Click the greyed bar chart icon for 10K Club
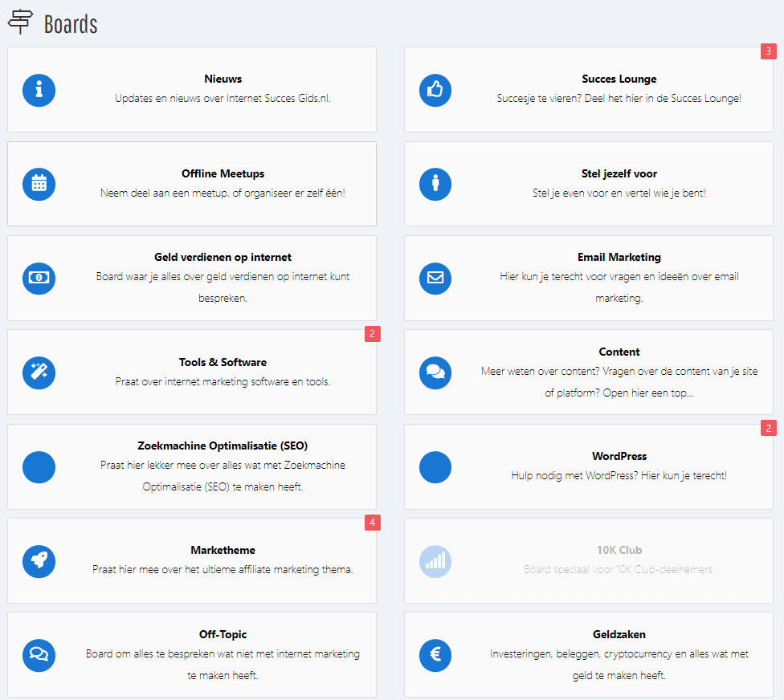Viewport: 784px width, 700px height. pos(435,561)
